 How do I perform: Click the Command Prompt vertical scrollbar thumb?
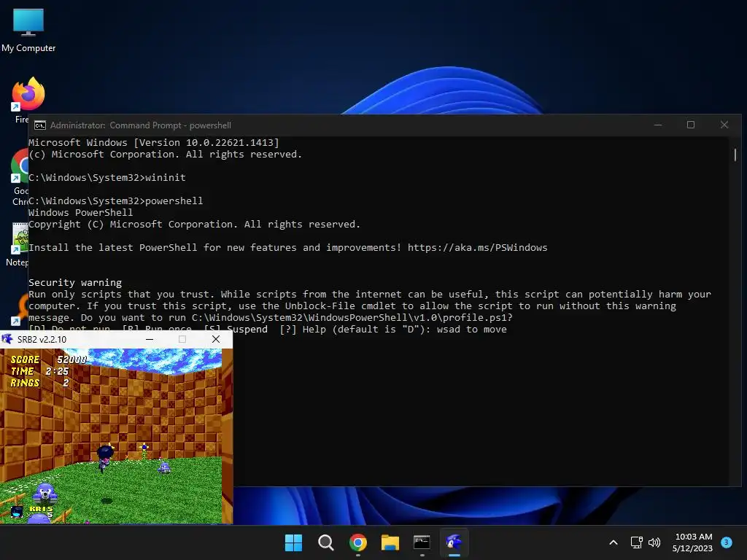click(x=735, y=155)
